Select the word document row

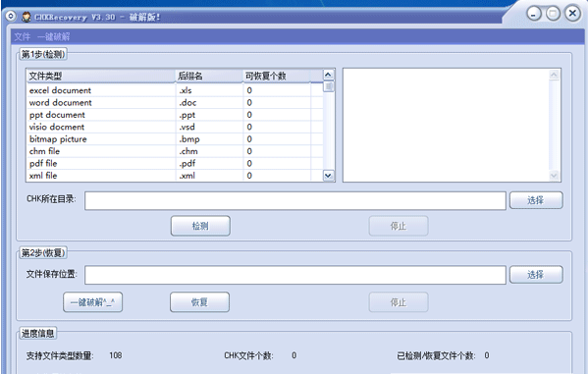175,102
